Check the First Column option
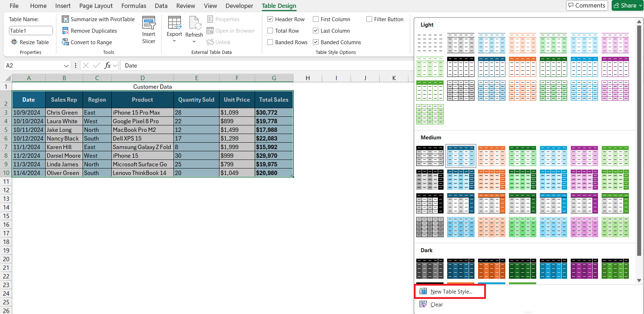644x314 pixels. point(316,19)
